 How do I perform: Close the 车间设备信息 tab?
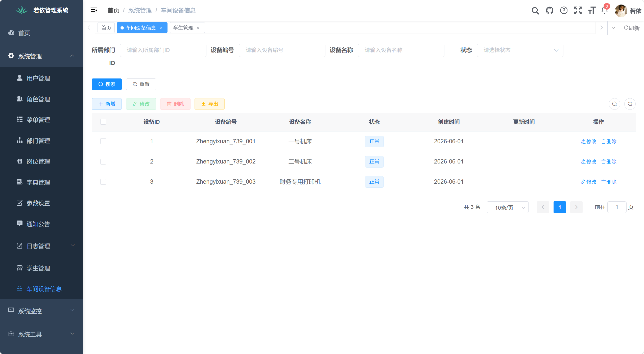(x=161, y=28)
